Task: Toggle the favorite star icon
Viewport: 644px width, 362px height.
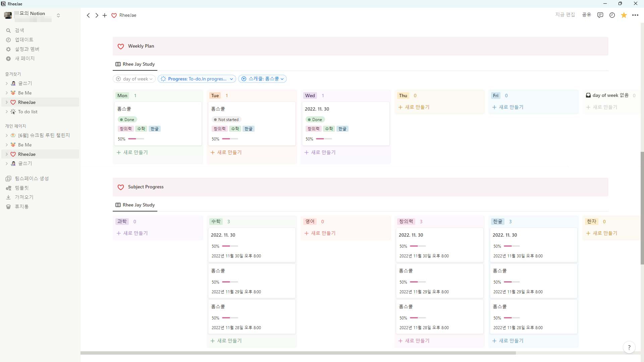Action: click(x=624, y=15)
